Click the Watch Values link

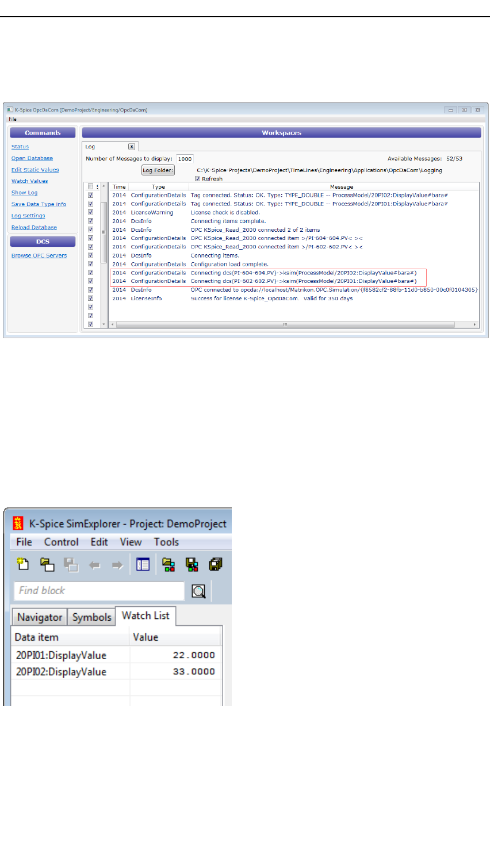[30, 181]
